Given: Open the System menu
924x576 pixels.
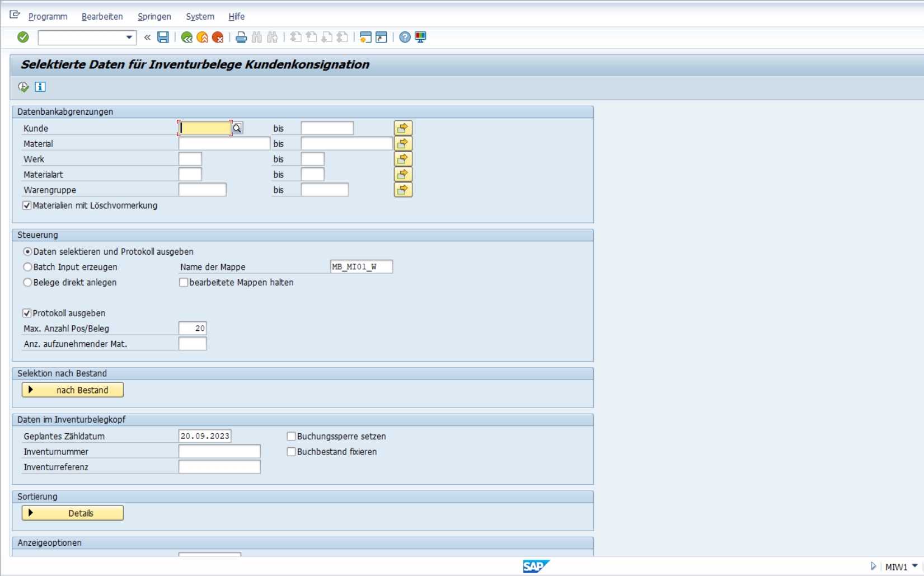Looking at the screenshot, I should [200, 17].
